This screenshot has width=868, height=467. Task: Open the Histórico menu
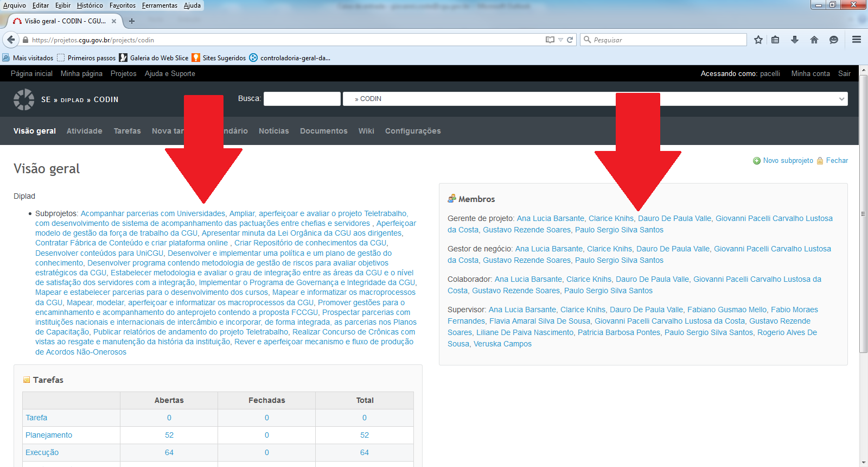coord(90,5)
